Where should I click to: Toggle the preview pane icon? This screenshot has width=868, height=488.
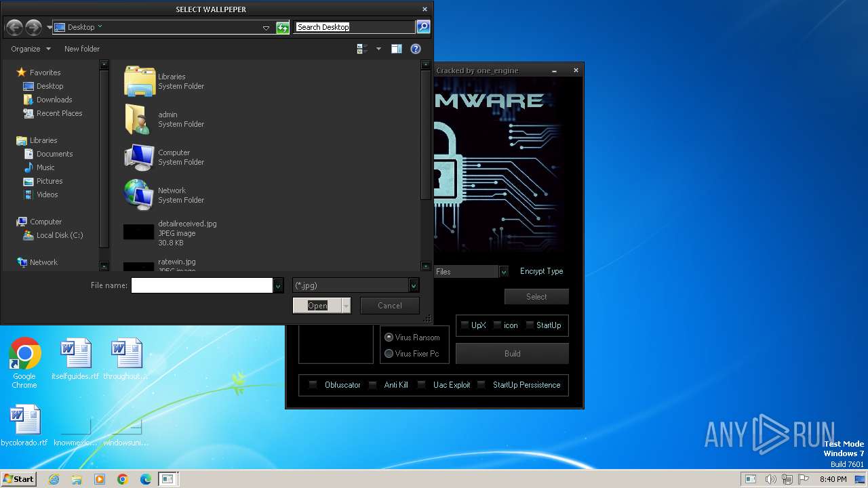point(397,49)
